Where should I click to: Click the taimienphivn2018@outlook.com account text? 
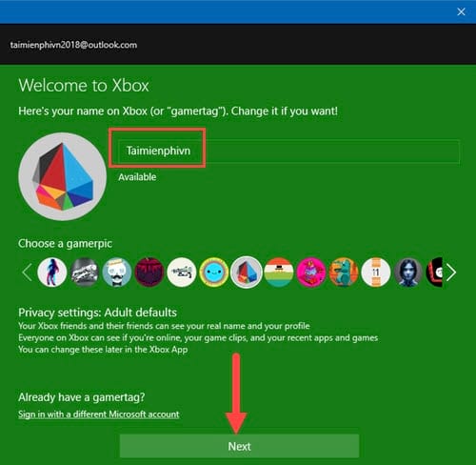click(x=73, y=45)
